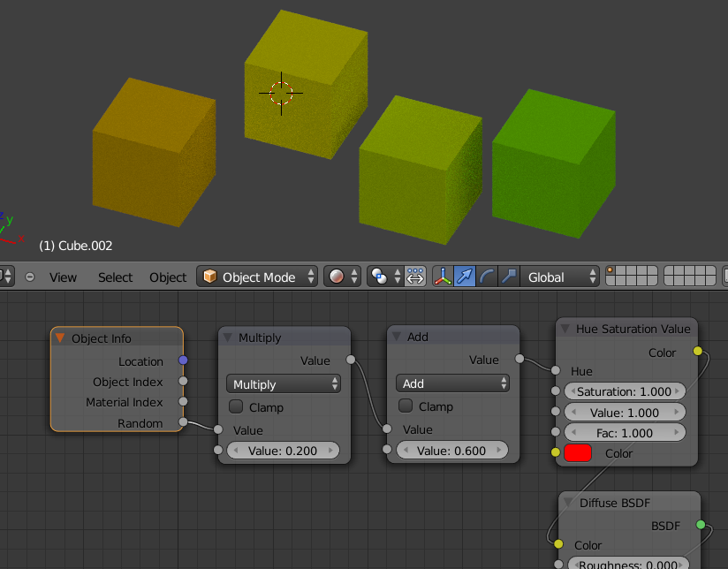728x569 pixels.
Task: Click the Value: 0.200 field on Multiply node
Action: (x=284, y=450)
